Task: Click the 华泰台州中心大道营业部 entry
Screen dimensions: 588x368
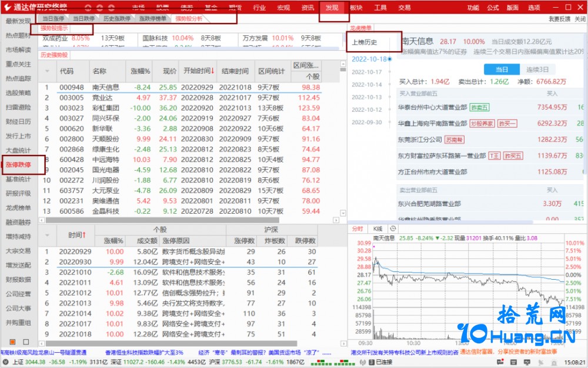Action: (x=432, y=107)
